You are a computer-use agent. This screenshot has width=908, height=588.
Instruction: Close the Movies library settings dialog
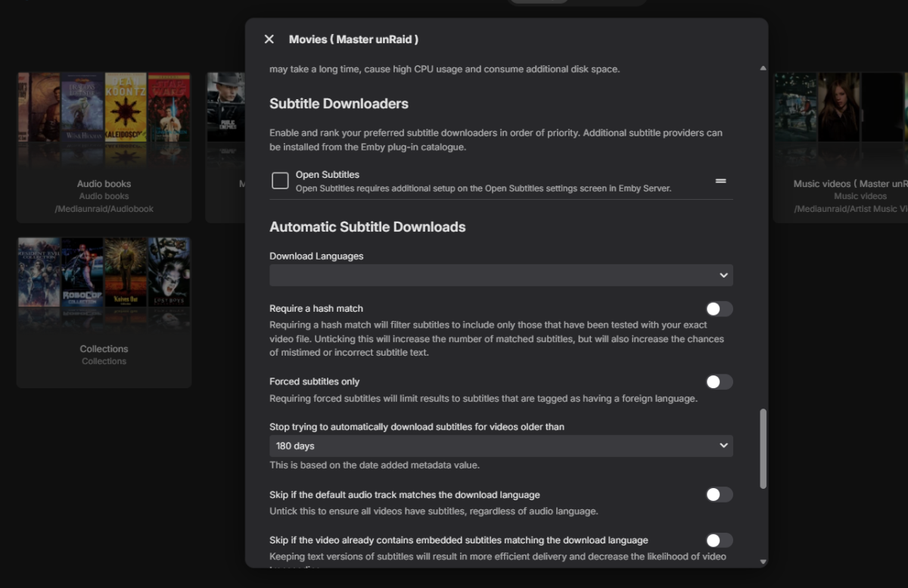pos(269,39)
